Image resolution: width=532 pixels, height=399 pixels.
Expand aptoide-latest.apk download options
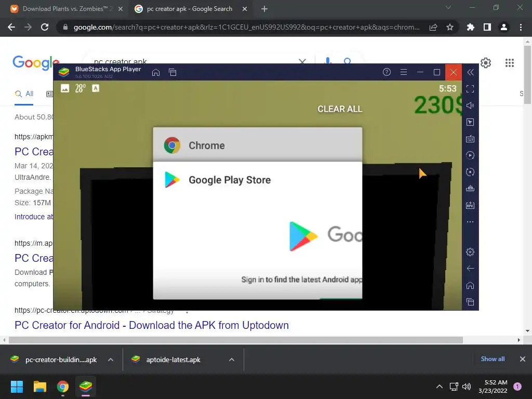click(232, 360)
